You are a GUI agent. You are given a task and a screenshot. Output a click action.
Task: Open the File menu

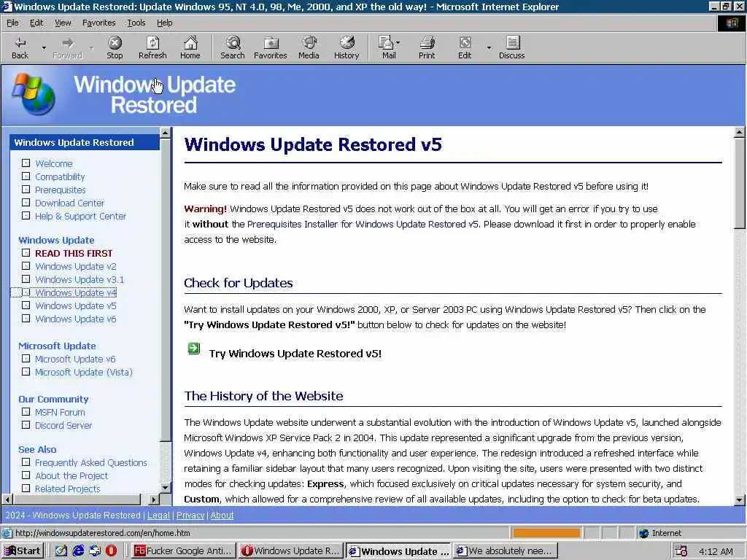click(x=12, y=23)
